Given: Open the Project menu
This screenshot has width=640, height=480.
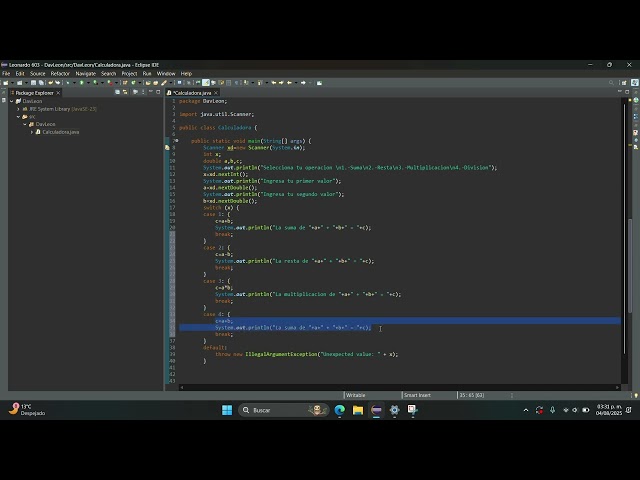Looking at the screenshot, I should coord(129,74).
